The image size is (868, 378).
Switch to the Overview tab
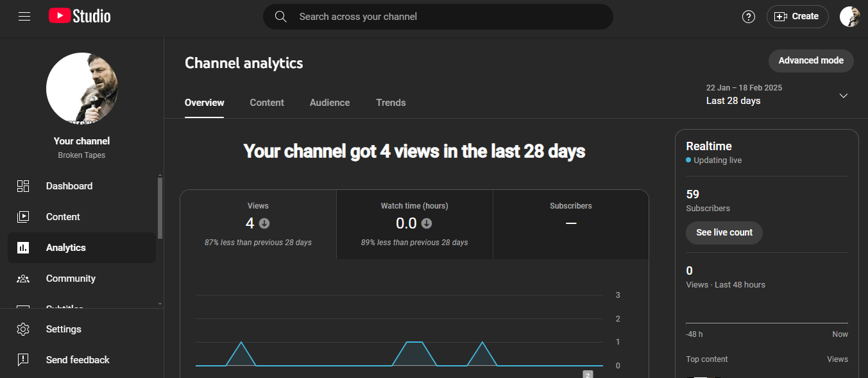click(205, 103)
